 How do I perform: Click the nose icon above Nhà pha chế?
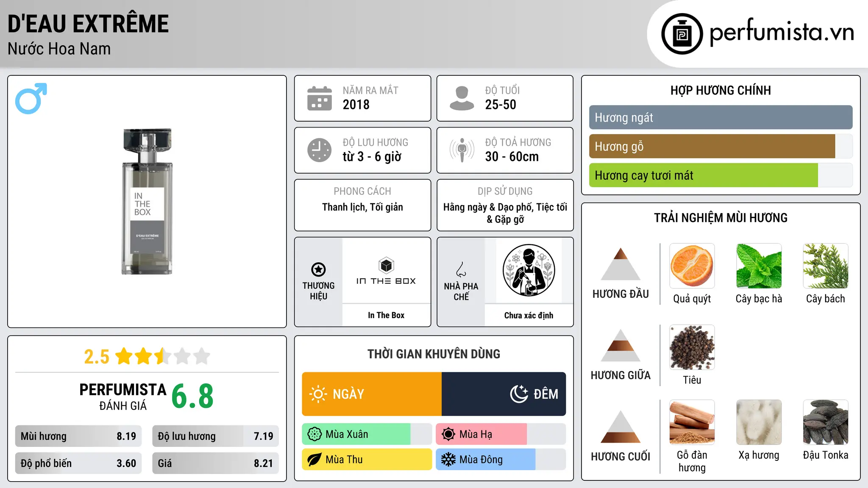(x=461, y=269)
